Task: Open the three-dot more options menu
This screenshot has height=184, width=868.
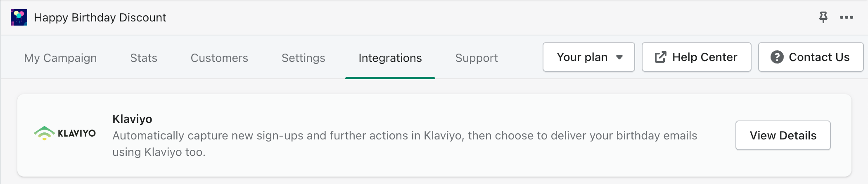Action: [846, 17]
